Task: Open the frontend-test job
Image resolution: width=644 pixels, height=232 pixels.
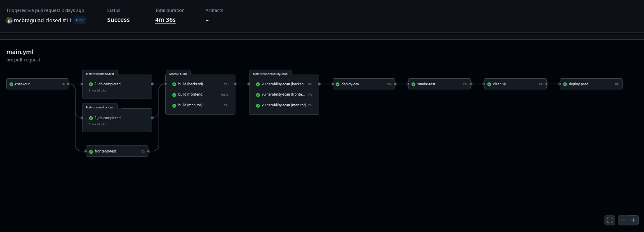Action: coord(117,152)
